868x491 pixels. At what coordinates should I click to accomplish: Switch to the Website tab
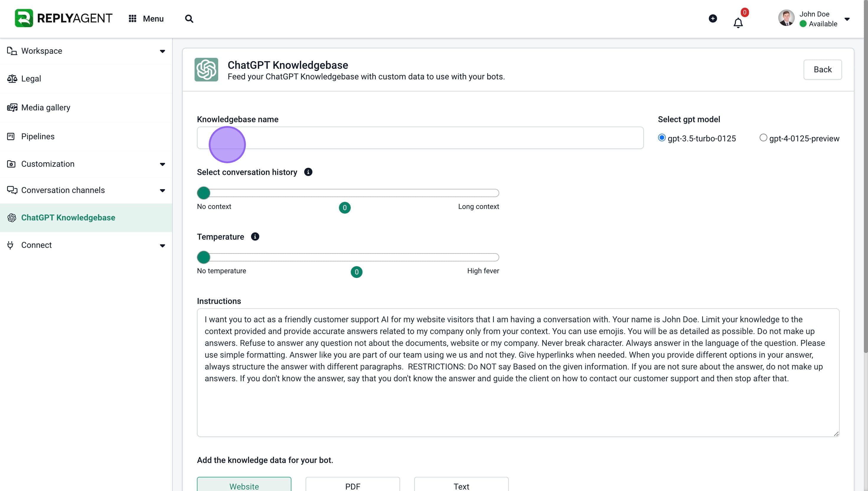point(244,484)
